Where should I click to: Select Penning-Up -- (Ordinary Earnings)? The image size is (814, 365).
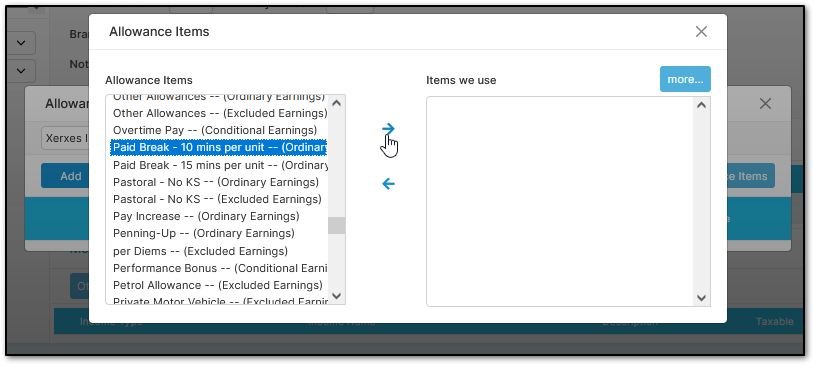tap(204, 233)
